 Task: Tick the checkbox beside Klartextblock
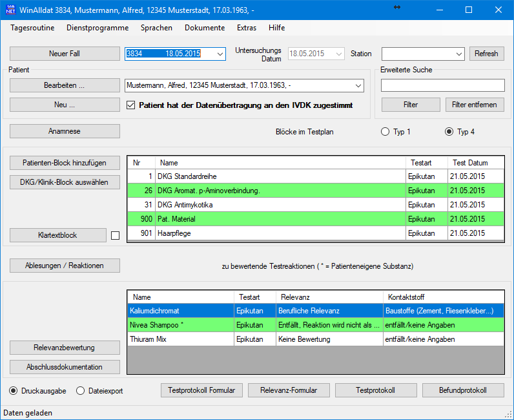click(x=116, y=236)
